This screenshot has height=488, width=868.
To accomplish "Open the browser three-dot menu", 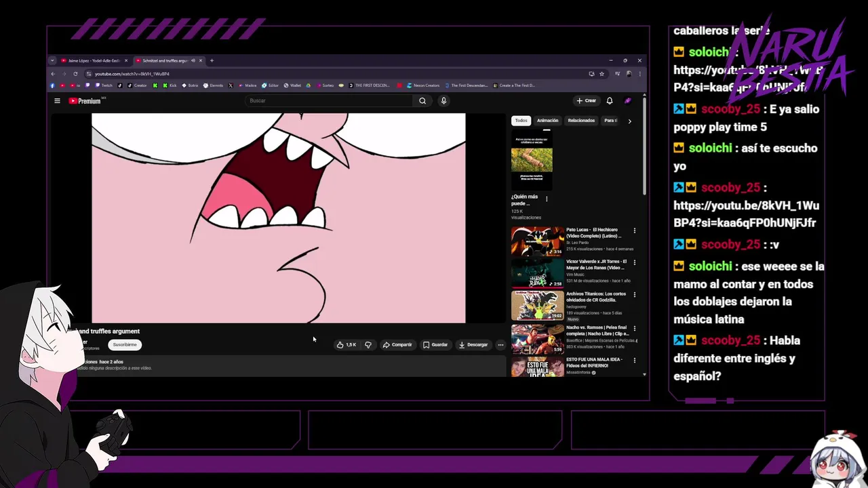I will (x=639, y=74).
